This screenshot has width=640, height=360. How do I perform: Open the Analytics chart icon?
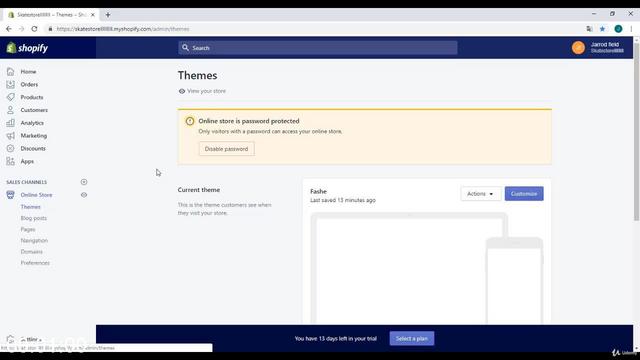coord(11,123)
